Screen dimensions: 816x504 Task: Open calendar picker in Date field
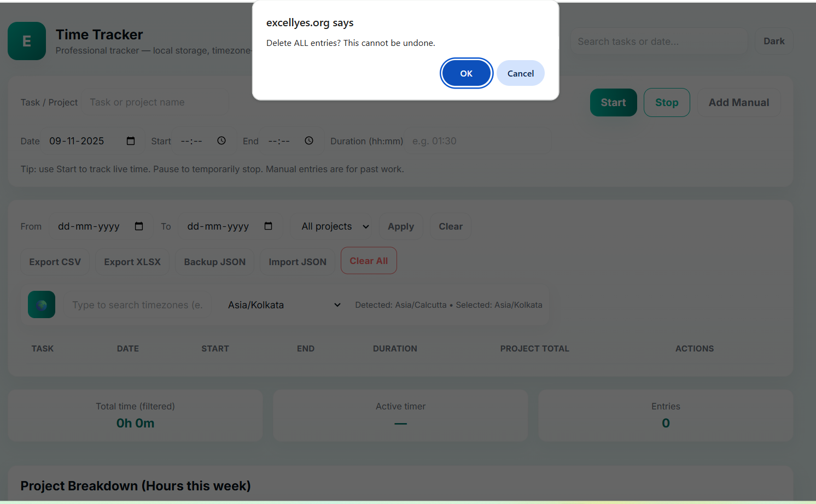(x=131, y=141)
